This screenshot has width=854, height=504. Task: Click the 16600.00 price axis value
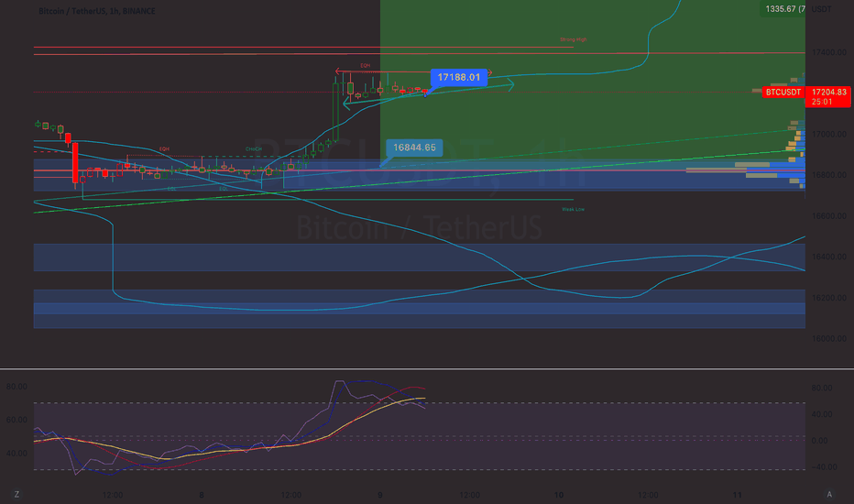tap(829, 215)
